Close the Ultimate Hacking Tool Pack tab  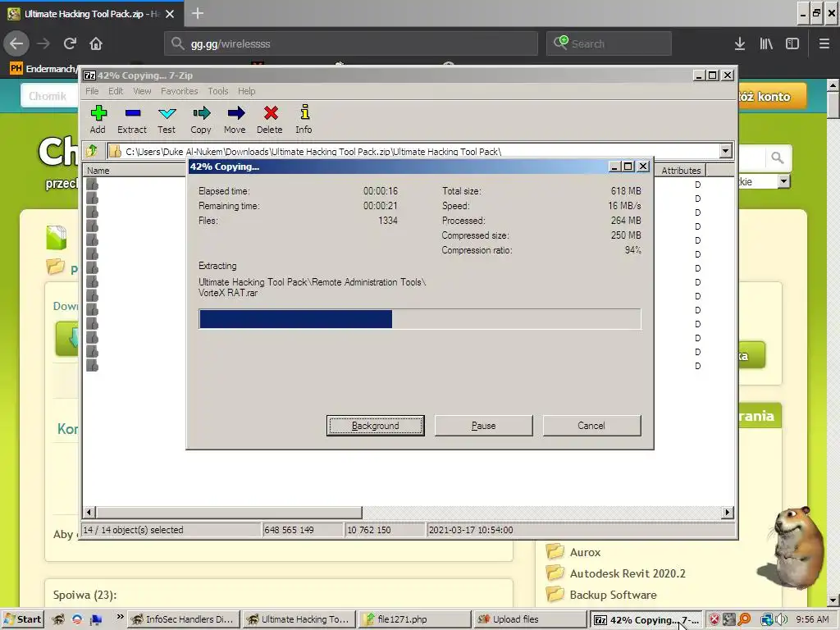(170, 14)
